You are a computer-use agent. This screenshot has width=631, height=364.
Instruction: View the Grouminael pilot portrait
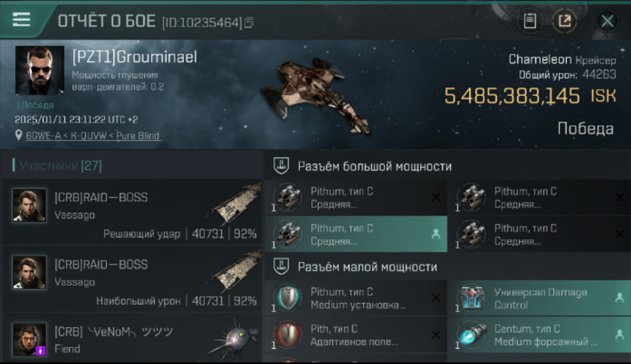(40, 70)
